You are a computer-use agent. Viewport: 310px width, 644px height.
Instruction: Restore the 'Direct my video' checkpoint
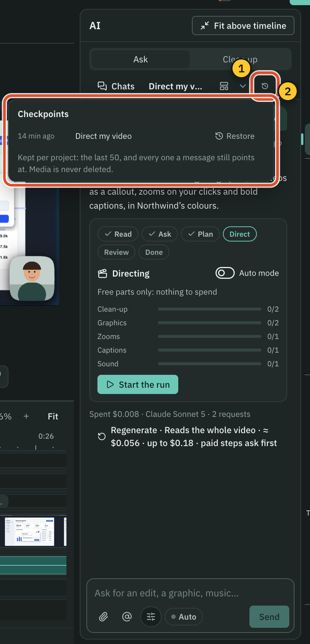tap(235, 136)
